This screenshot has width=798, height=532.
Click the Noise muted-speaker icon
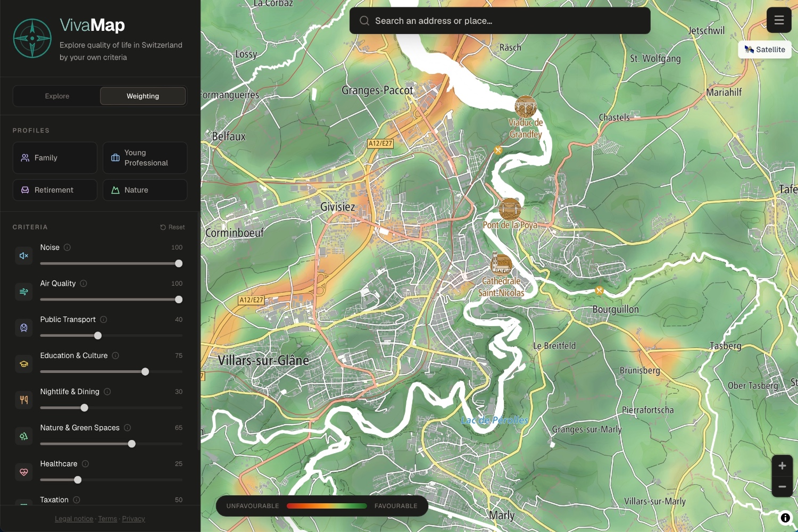pyautogui.click(x=24, y=256)
